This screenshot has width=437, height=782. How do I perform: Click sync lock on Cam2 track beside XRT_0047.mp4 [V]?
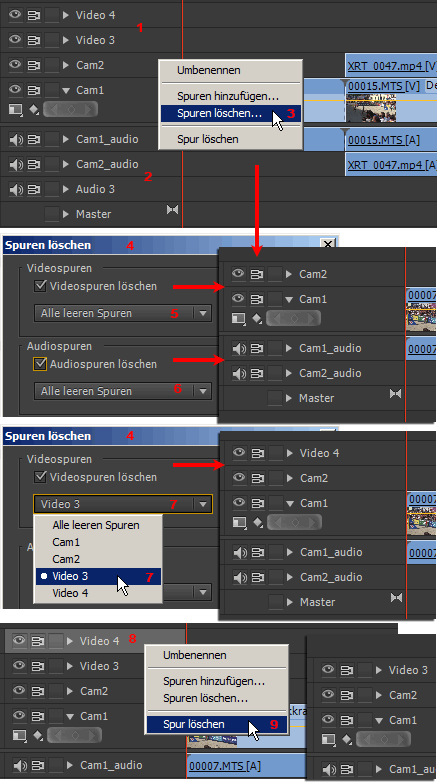(x=33, y=65)
